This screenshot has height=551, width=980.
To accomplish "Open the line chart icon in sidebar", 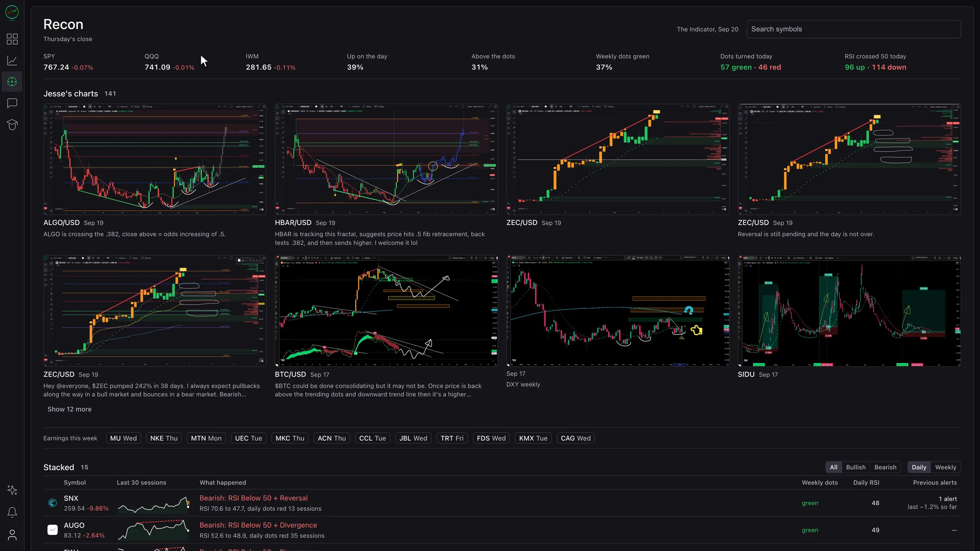I will (x=12, y=60).
